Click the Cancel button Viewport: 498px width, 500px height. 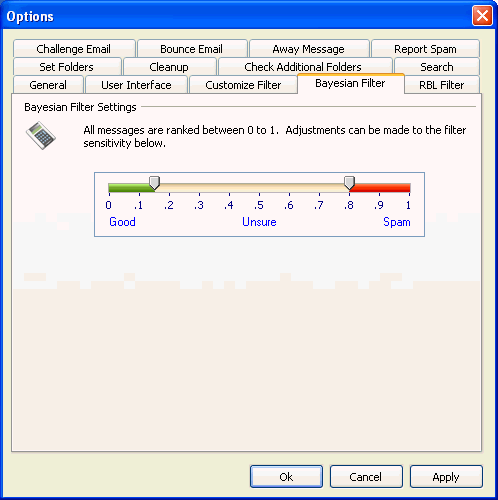pos(366,477)
